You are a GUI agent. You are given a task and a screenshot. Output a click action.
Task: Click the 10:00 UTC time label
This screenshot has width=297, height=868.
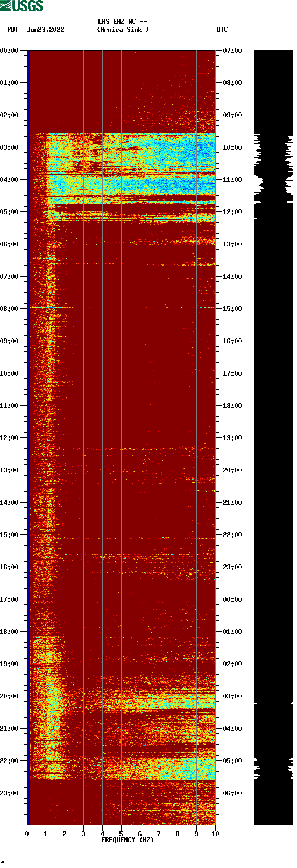(232, 147)
